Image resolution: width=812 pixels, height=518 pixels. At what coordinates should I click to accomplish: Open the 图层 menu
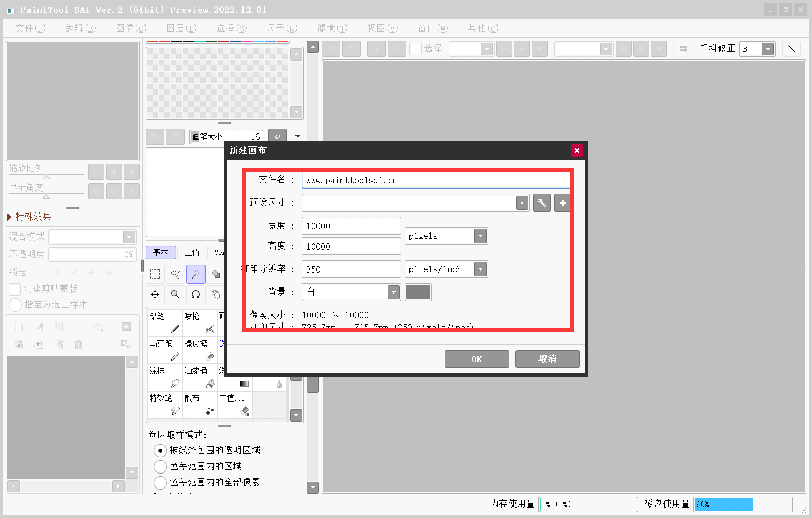click(181, 28)
